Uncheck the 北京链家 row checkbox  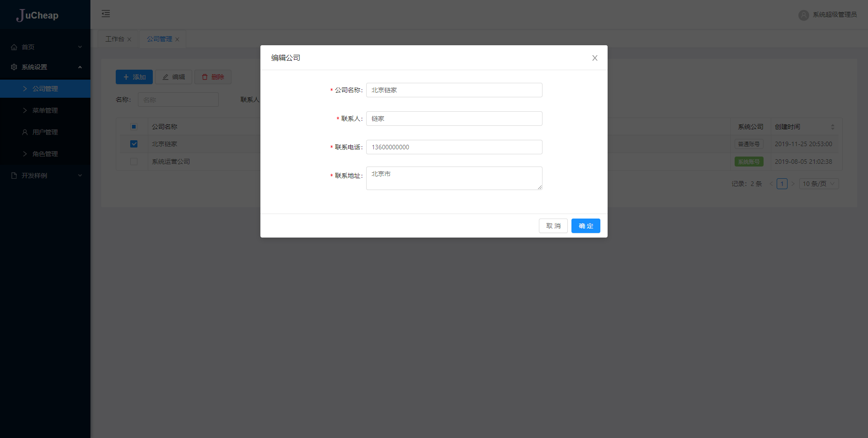click(133, 143)
